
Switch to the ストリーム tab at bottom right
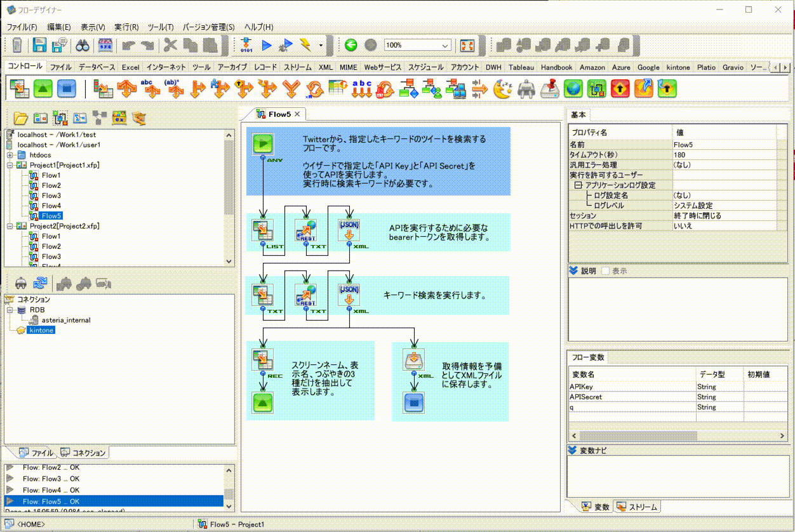coord(638,507)
